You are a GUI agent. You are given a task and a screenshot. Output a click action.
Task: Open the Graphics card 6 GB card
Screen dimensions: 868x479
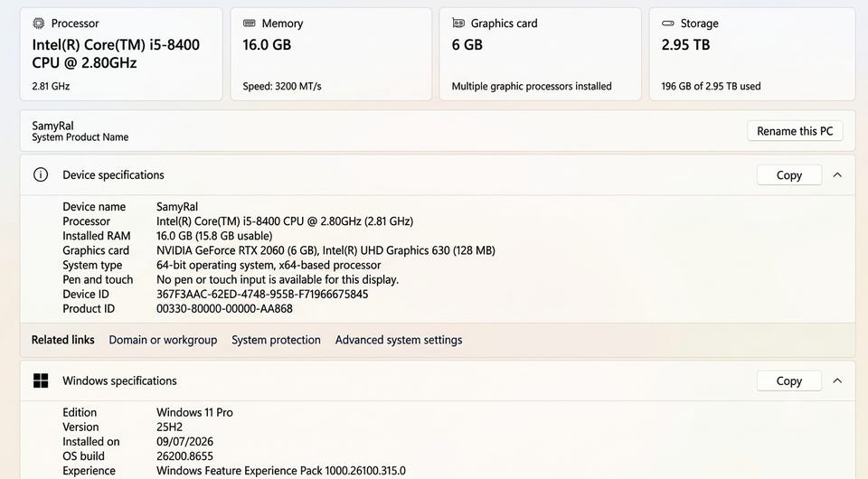541,54
